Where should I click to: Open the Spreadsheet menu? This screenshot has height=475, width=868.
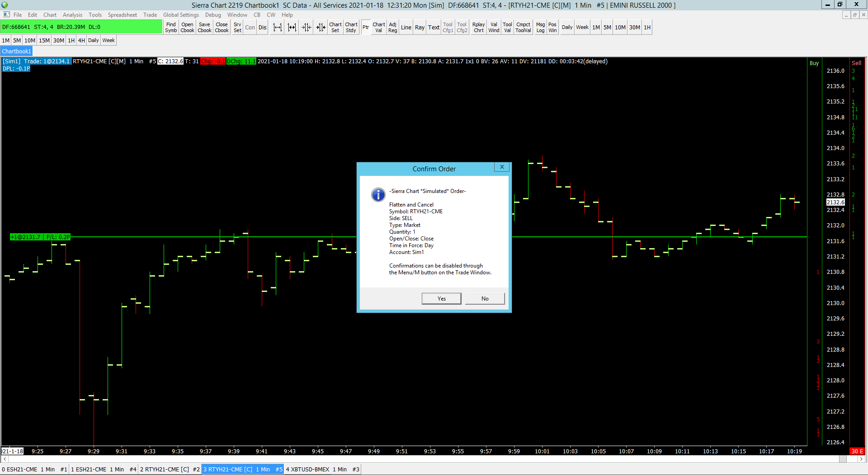122,15
